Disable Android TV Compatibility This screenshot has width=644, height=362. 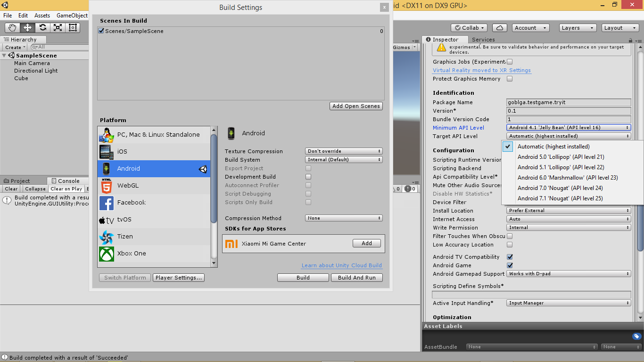(x=510, y=257)
